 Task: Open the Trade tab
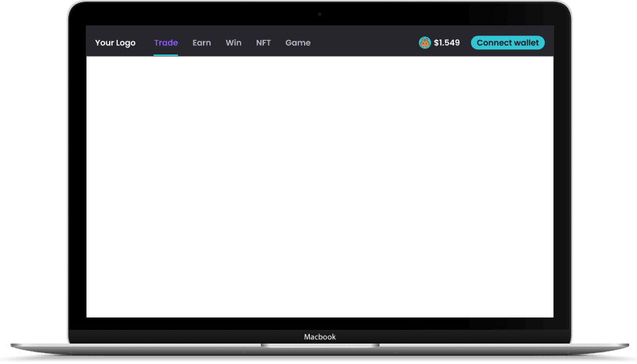click(x=166, y=43)
